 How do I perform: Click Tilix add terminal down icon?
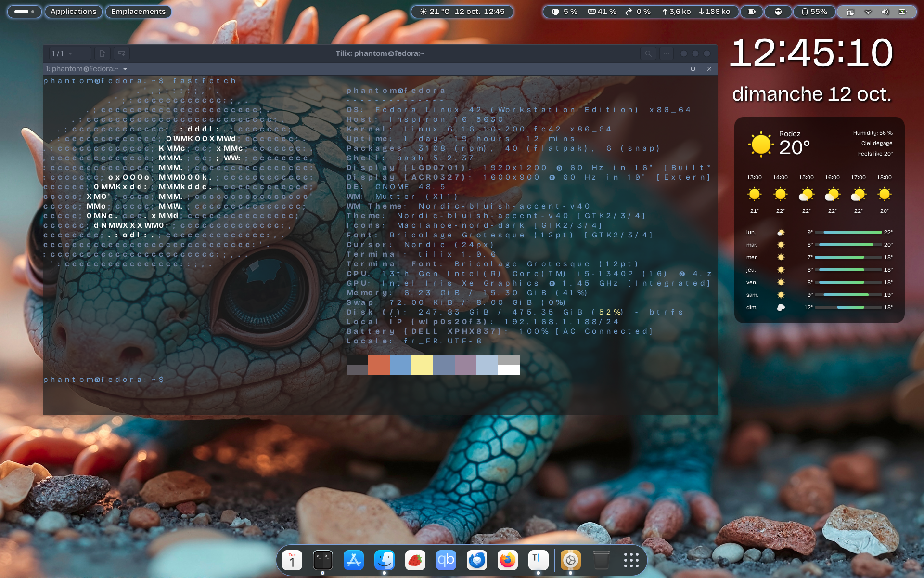click(121, 53)
